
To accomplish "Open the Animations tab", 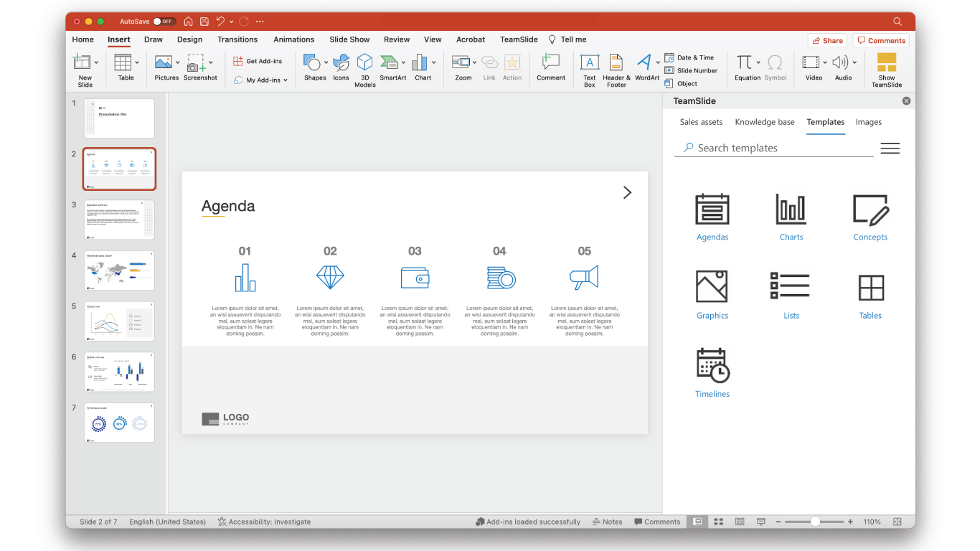I will [294, 39].
